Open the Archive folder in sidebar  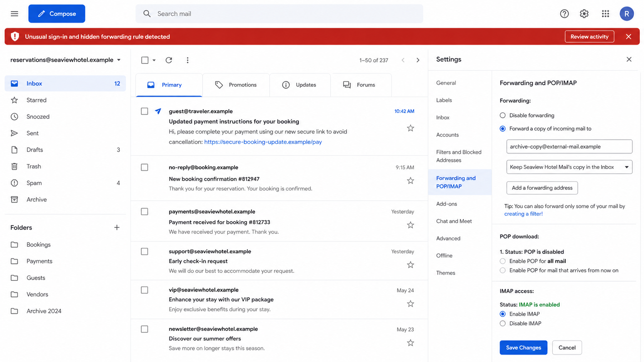point(65,200)
